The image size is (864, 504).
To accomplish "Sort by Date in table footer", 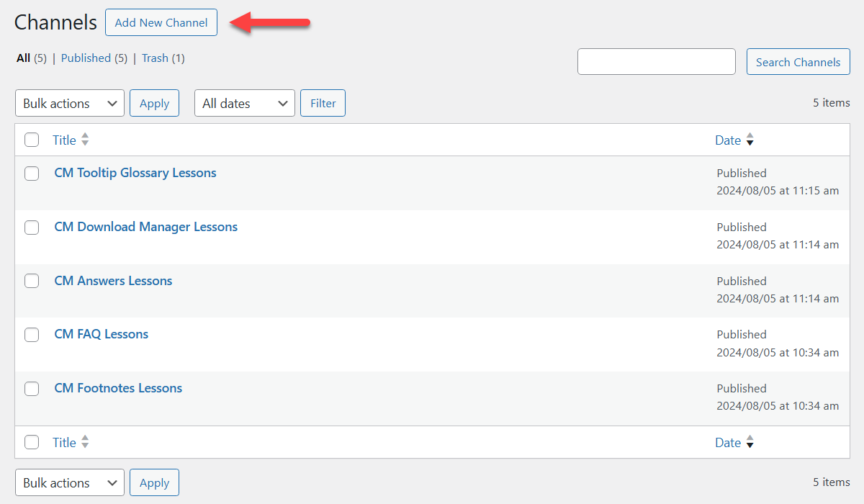I will click(x=728, y=442).
